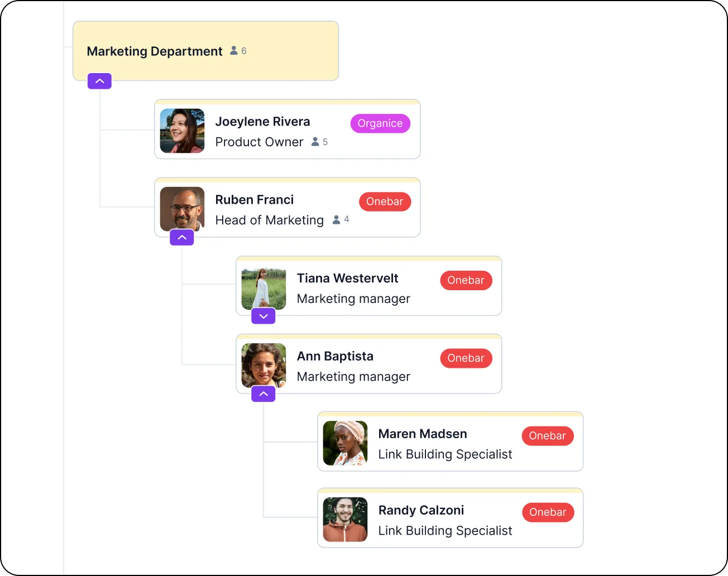Open Joeylene Rivera's profile photo
The image size is (728, 576).
(182, 131)
